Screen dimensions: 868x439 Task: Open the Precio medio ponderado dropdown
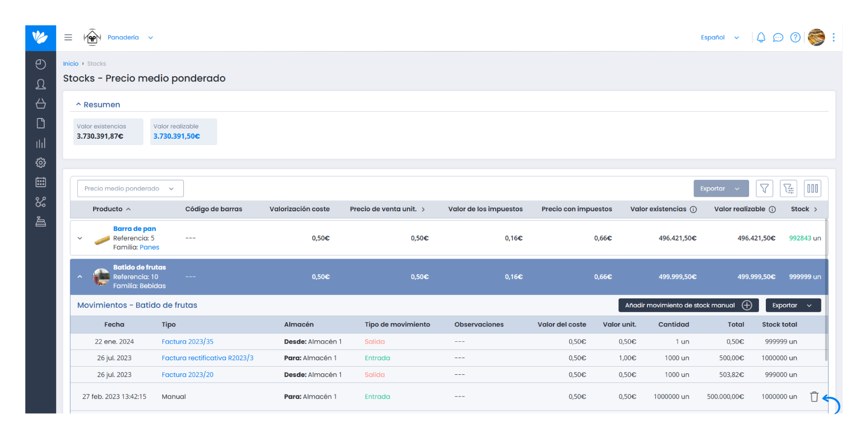pos(130,189)
